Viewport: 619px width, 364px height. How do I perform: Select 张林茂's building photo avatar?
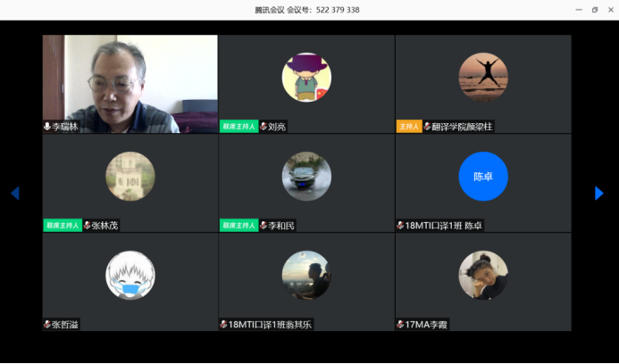pyautogui.click(x=130, y=177)
